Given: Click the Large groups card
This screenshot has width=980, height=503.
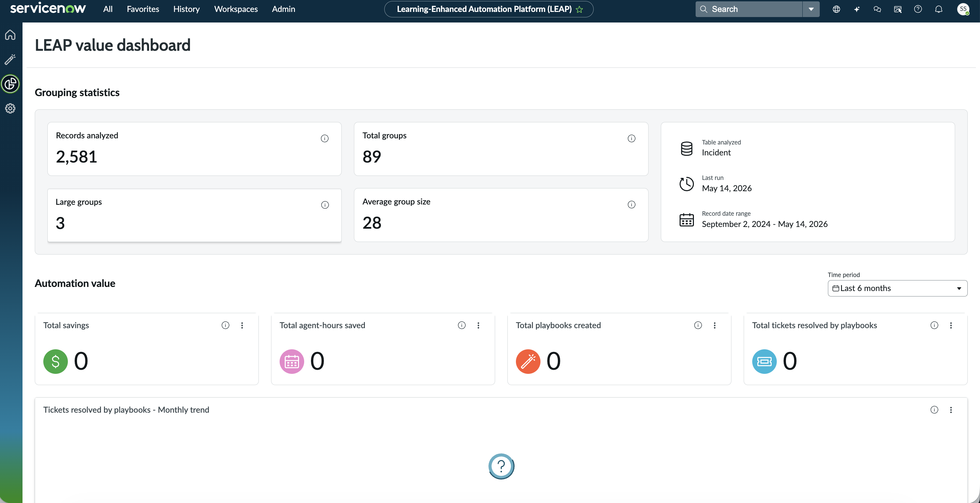Looking at the screenshot, I should (194, 215).
